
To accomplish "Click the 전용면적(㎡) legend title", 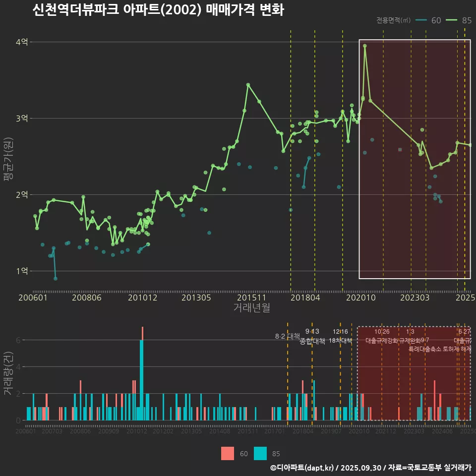I will tap(393, 20).
